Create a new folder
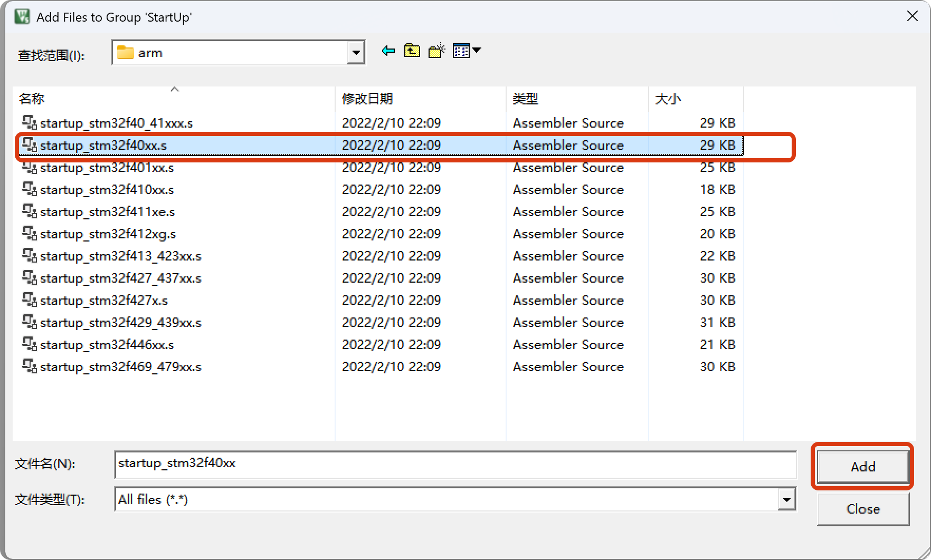Screen dimensions: 931x560 tap(436, 51)
